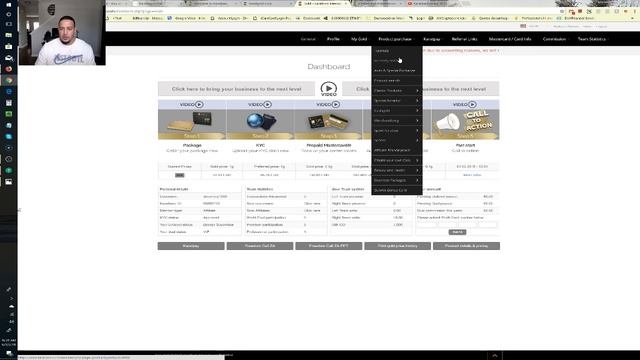Open the Referral Links menu
Viewport: 640px width, 360px height.
[x=464, y=39]
